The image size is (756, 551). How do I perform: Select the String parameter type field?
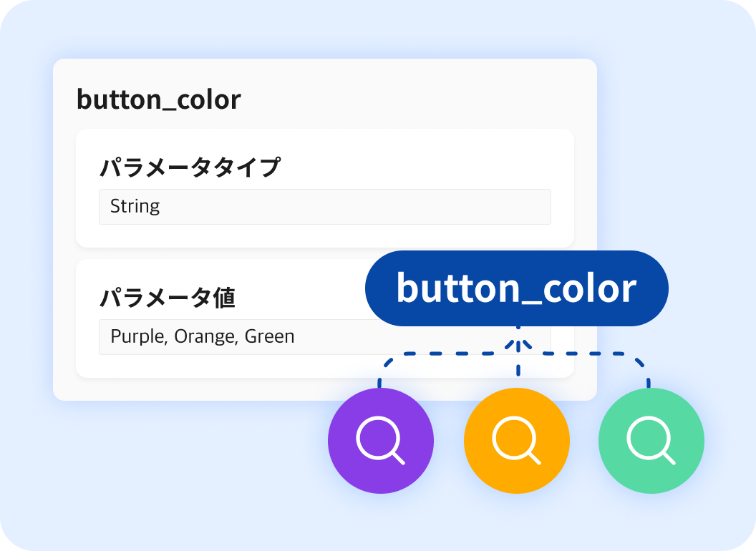coord(324,207)
